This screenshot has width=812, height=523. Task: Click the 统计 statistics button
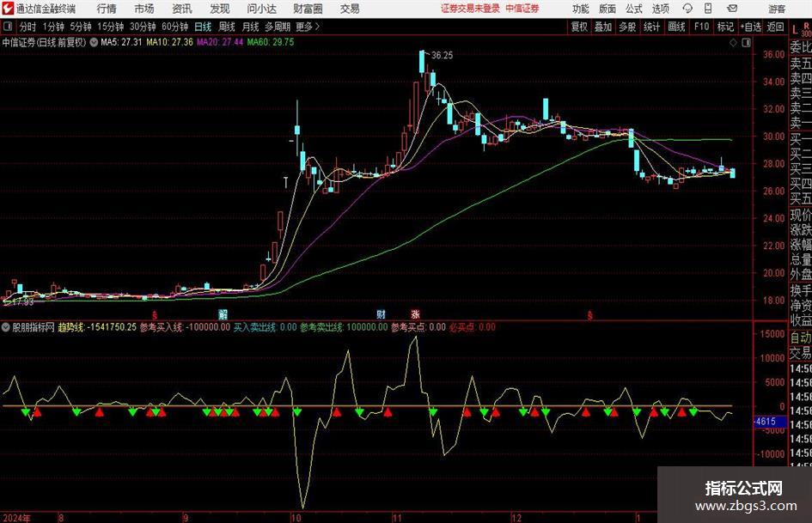[x=651, y=27]
